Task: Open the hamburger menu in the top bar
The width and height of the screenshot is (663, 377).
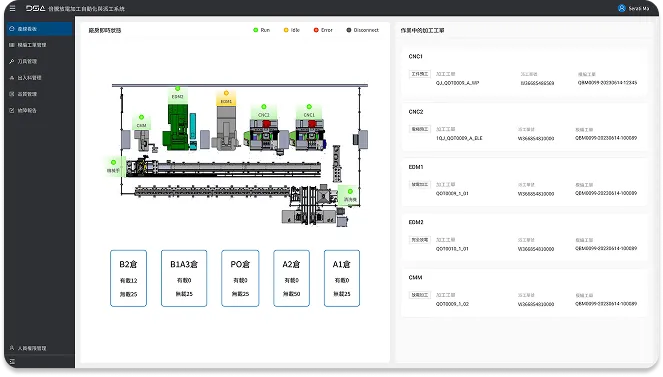Action: click(12, 8)
